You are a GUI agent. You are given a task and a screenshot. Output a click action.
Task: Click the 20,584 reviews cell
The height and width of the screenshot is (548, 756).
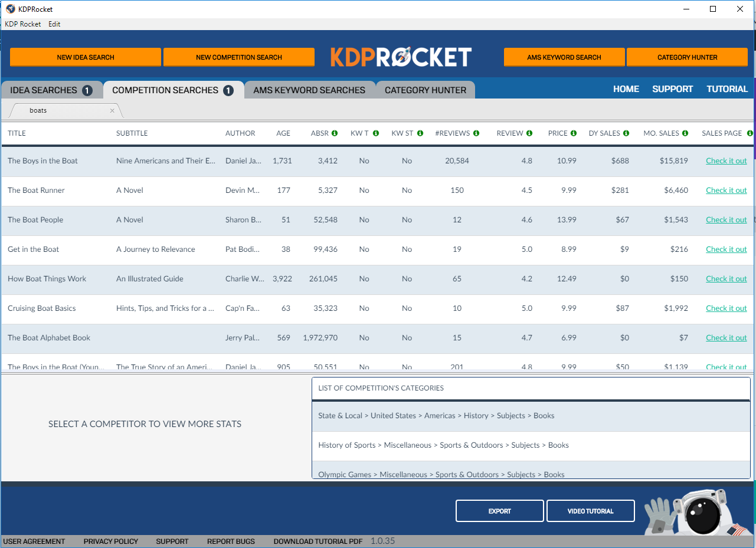[457, 161]
